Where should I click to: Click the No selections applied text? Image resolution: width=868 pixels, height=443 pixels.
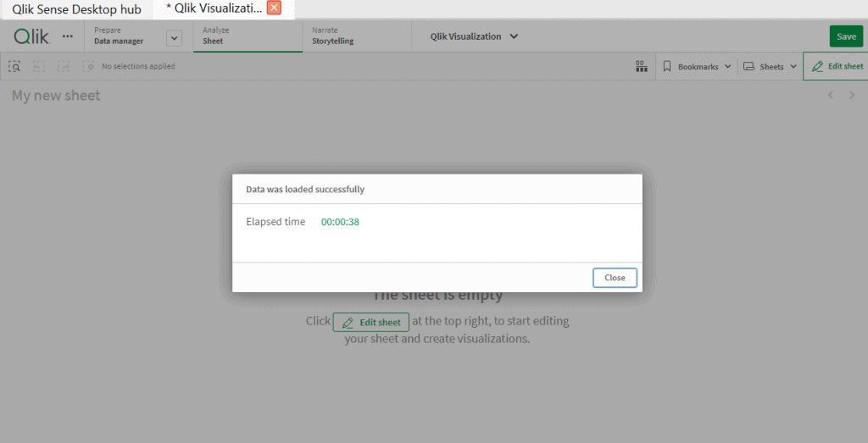138,66
